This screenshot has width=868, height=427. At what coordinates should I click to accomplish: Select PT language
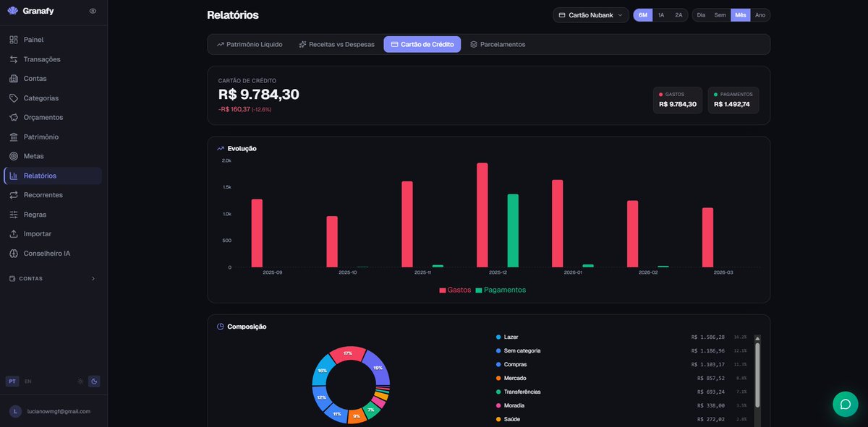point(12,381)
